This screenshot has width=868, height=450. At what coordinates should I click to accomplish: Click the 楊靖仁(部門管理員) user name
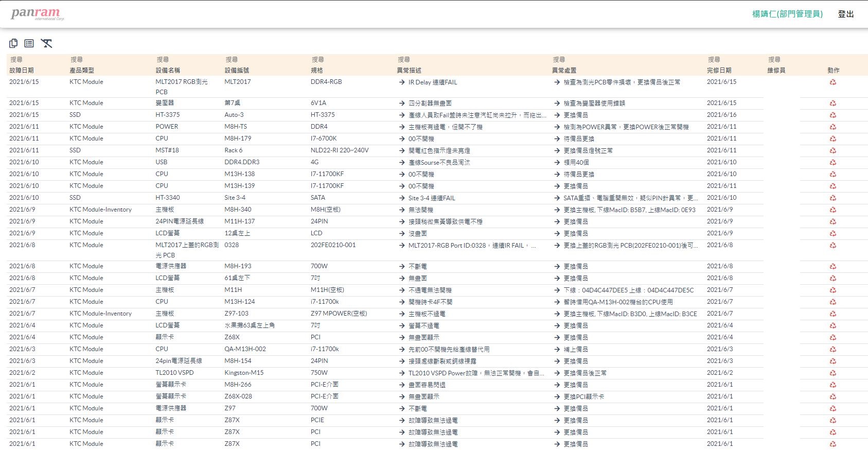point(787,14)
